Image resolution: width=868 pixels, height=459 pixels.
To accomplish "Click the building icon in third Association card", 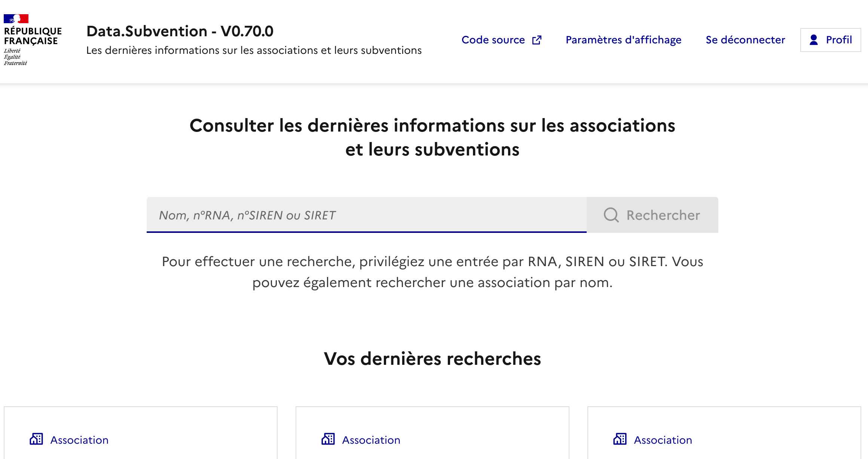I will pos(620,439).
